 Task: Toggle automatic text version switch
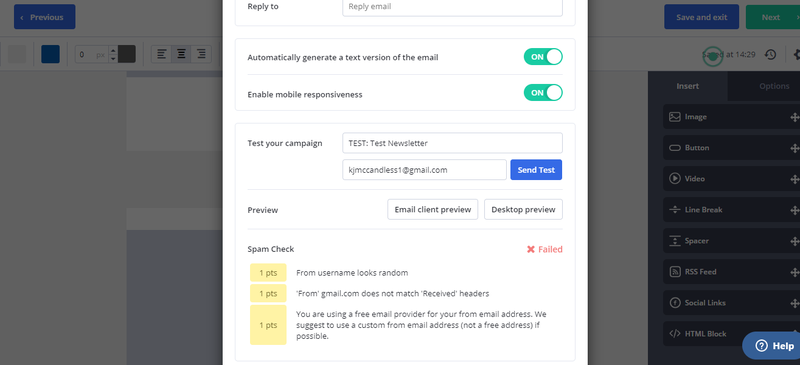point(543,57)
